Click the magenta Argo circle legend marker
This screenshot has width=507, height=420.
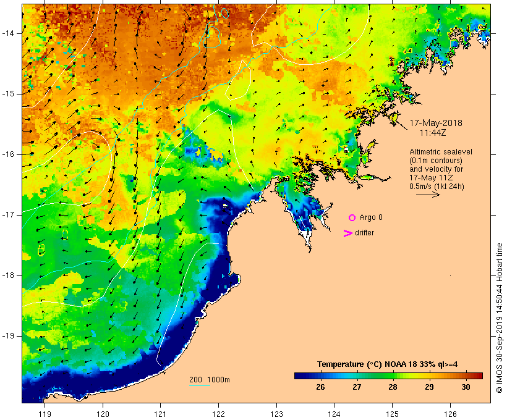click(352, 218)
